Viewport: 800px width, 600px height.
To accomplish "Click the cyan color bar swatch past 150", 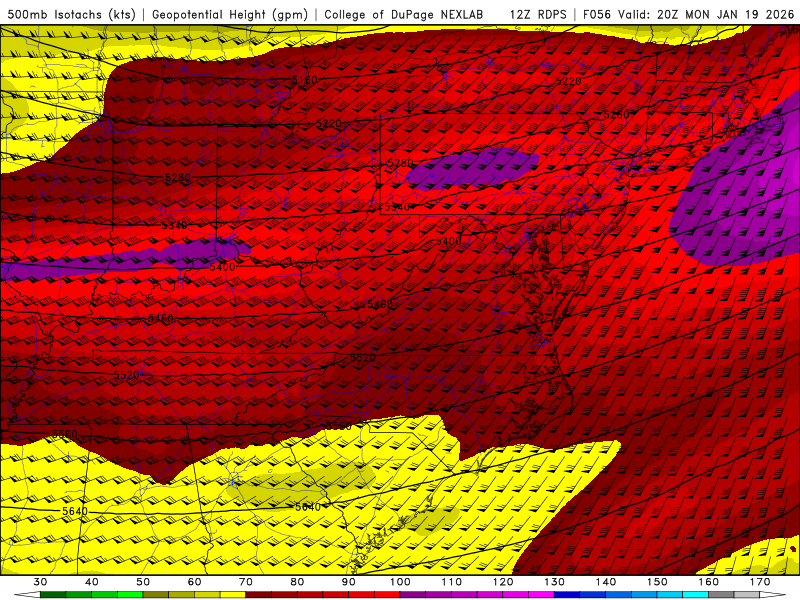I will (x=696, y=595).
